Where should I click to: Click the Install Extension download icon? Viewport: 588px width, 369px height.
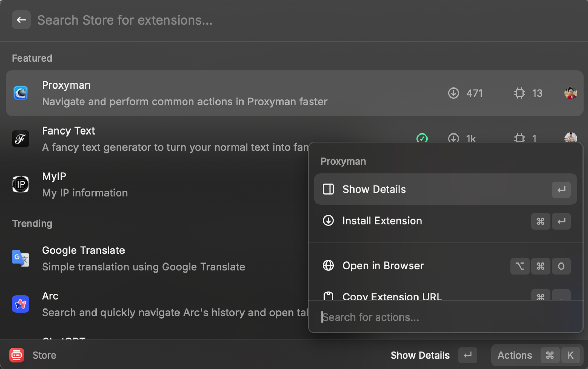click(x=328, y=221)
